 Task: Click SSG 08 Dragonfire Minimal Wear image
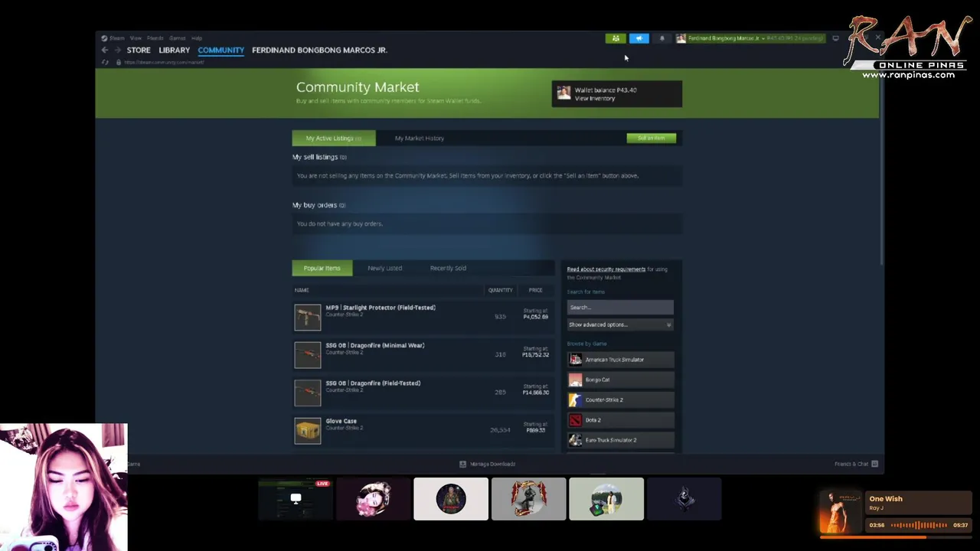pos(308,355)
